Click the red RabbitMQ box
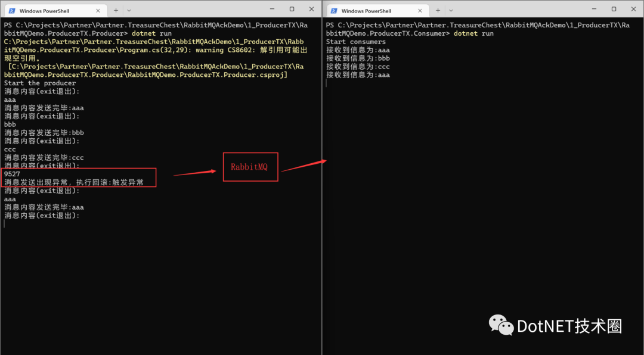 (x=250, y=167)
